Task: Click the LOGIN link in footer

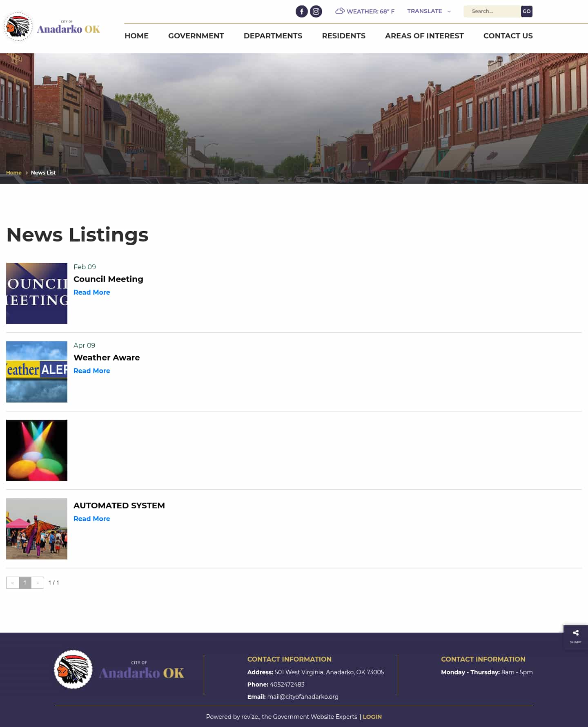Action: (x=372, y=717)
